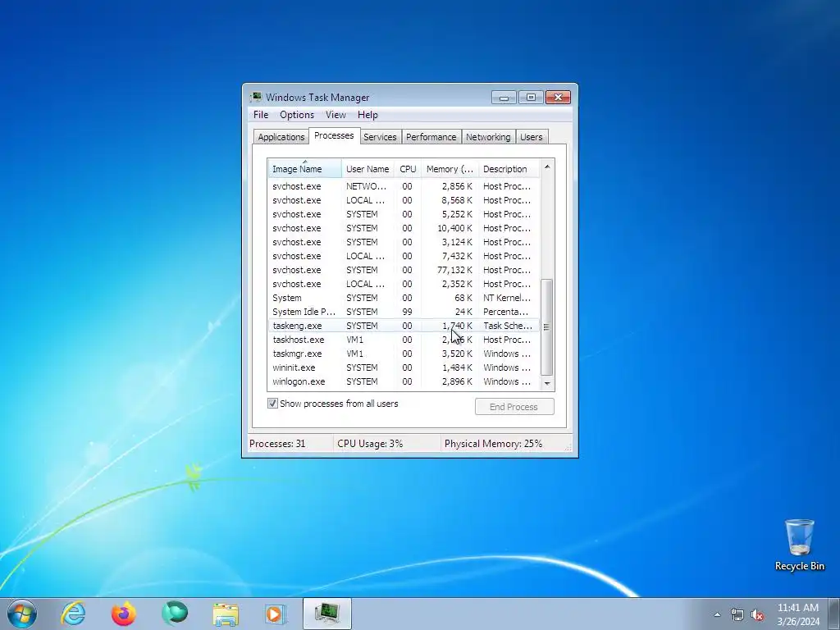This screenshot has width=840, height=630.
Task: Sort by Image Name column header
Action: [x=304, y=169]
